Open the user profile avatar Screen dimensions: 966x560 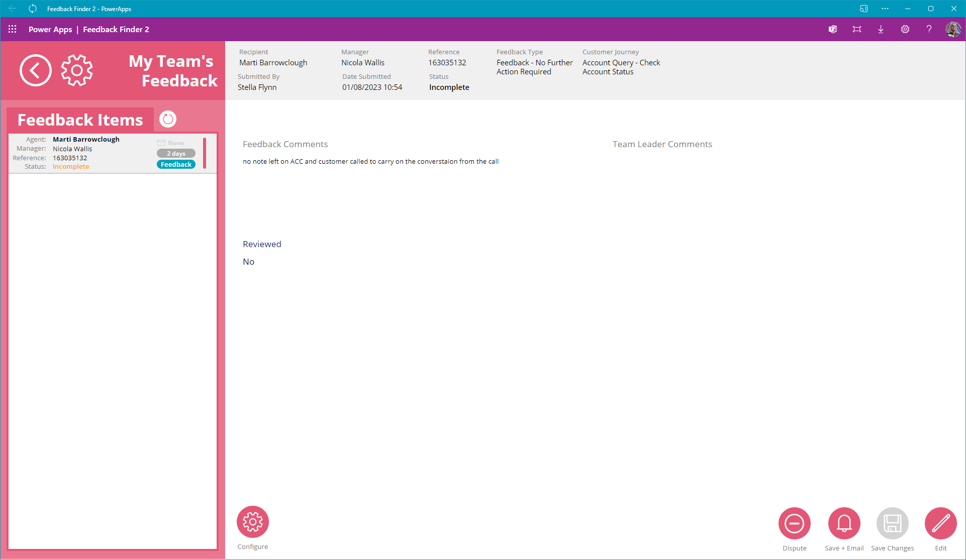(x=953, y=29)
